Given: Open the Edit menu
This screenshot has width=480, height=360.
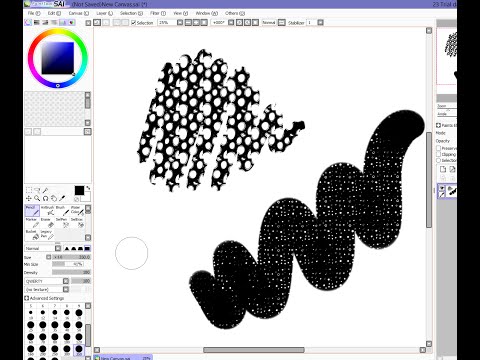Looking at the screenshot, I should click(54, 13).
